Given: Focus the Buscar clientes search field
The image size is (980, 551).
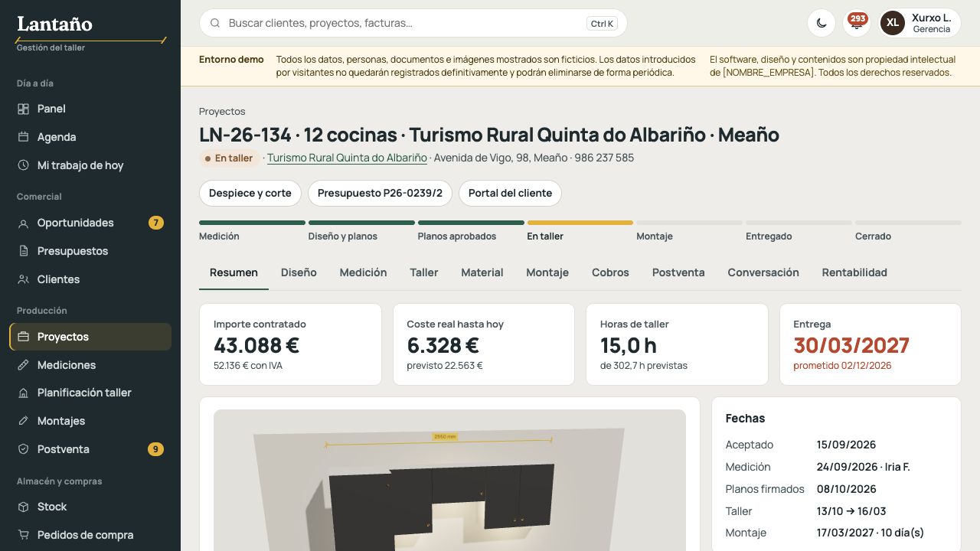Looking at the screenshot, I should pos(413,23).
